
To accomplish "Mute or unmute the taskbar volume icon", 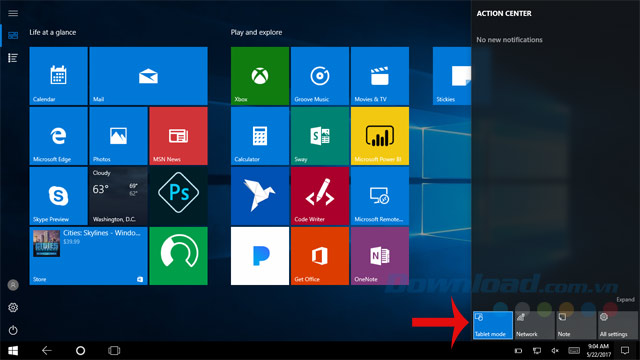I will pyautogui.click(x=555, y=351).
